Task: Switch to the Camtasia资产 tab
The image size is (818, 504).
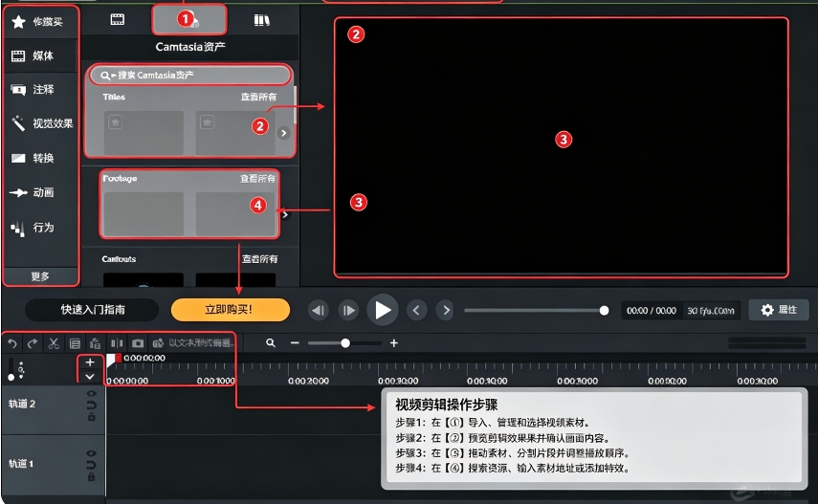Action: click(x=189, y=20)
